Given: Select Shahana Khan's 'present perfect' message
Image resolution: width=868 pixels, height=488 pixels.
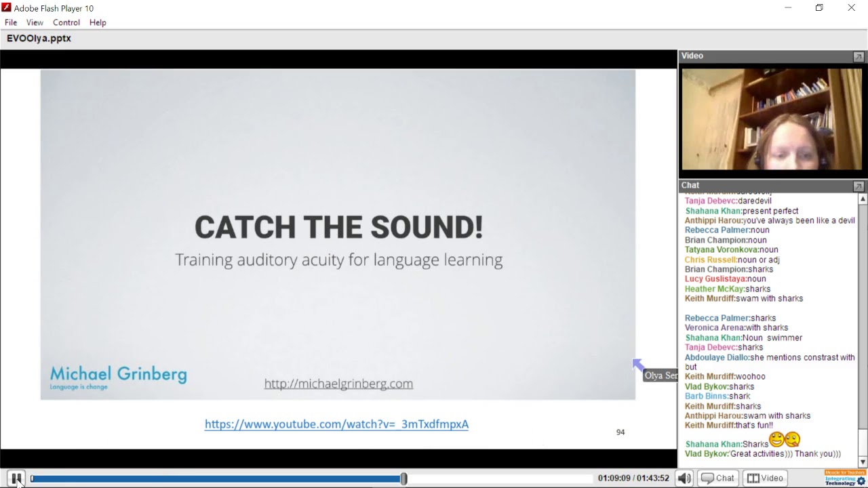Looking at the screenshot, I should tap(742, 211).
